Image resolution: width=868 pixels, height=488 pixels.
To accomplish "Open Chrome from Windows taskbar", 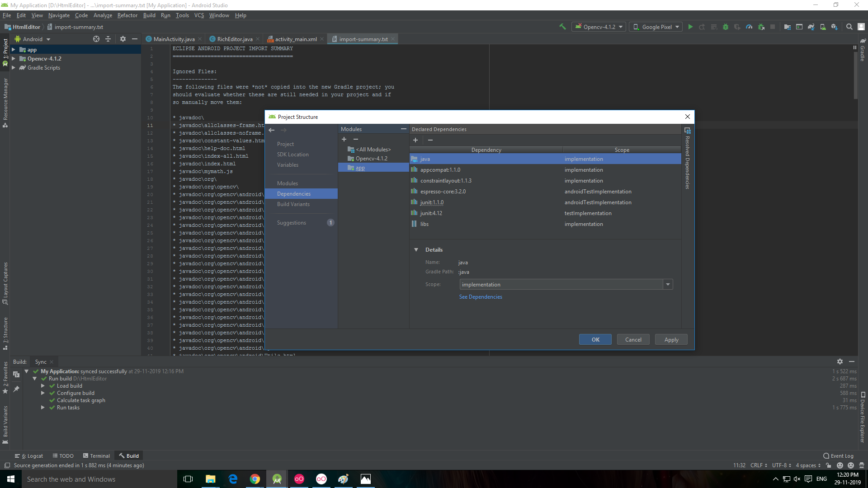I will (x=255, y=479).
